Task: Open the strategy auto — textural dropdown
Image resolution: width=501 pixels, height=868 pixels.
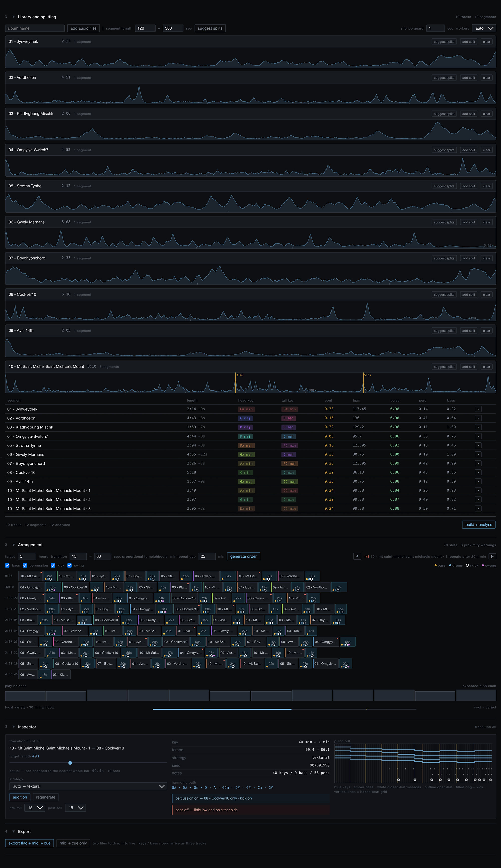Action: (x=88, y=786)
